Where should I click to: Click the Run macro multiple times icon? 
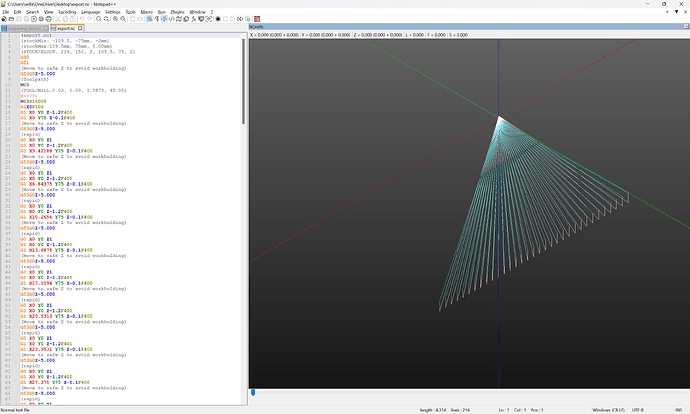click(x=240, y=19)
